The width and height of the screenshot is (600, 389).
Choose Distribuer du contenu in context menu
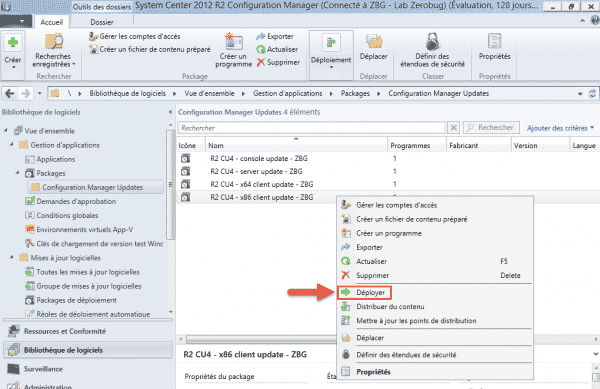(x=435, y=306)
